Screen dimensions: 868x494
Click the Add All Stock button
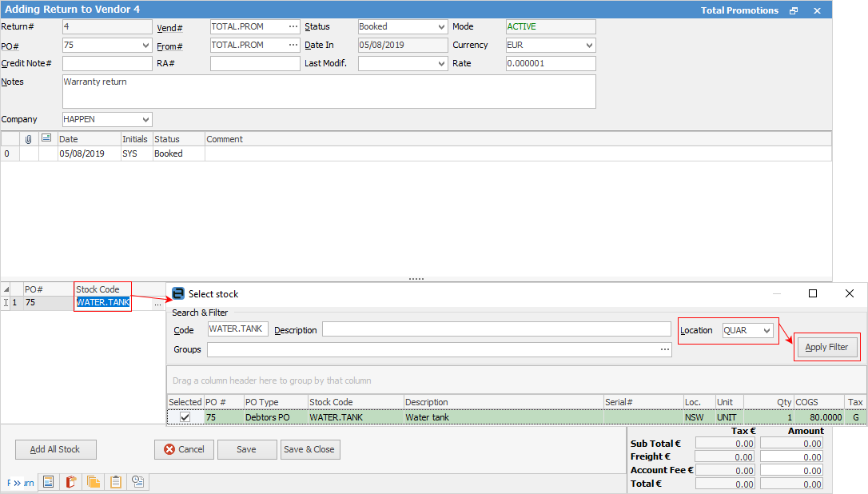coord(56,449)
